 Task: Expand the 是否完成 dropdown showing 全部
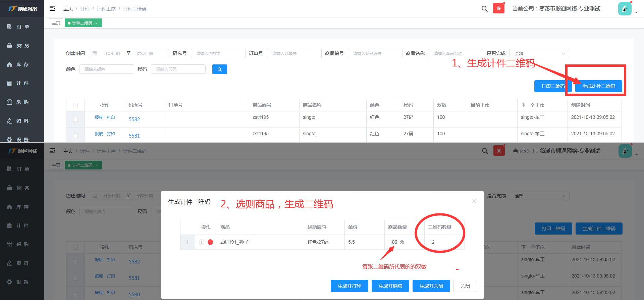click(x=539, y=54)
